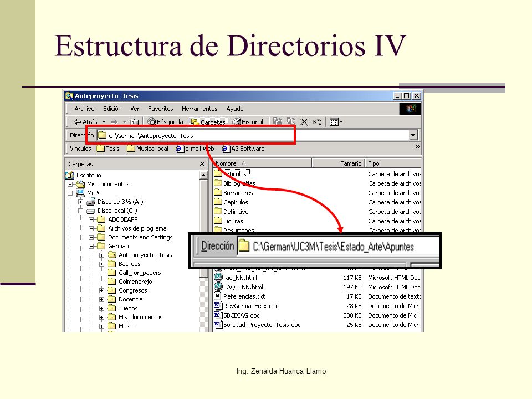This screenshot has height=399, width=532.
Task: Select the Referencias.txt file icon
Action: 218,296
